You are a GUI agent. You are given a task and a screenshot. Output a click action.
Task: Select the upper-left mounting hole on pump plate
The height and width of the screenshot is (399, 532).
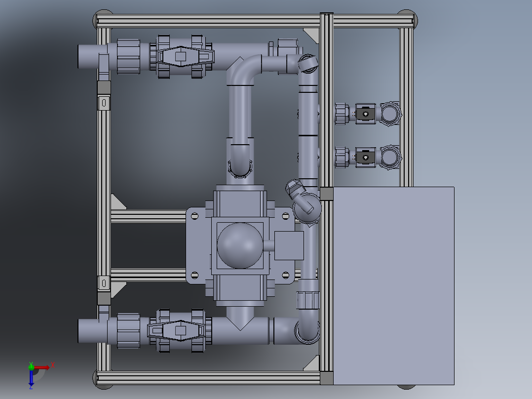coord(195,216)
